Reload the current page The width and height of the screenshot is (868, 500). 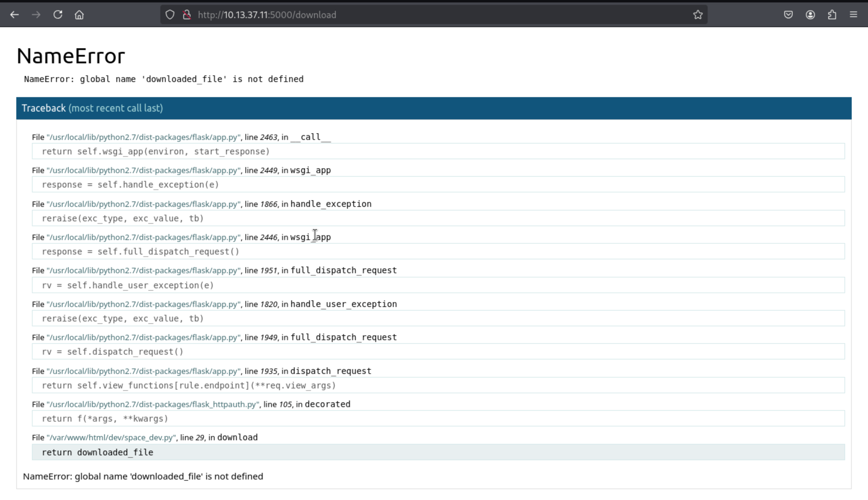[58, 15]
